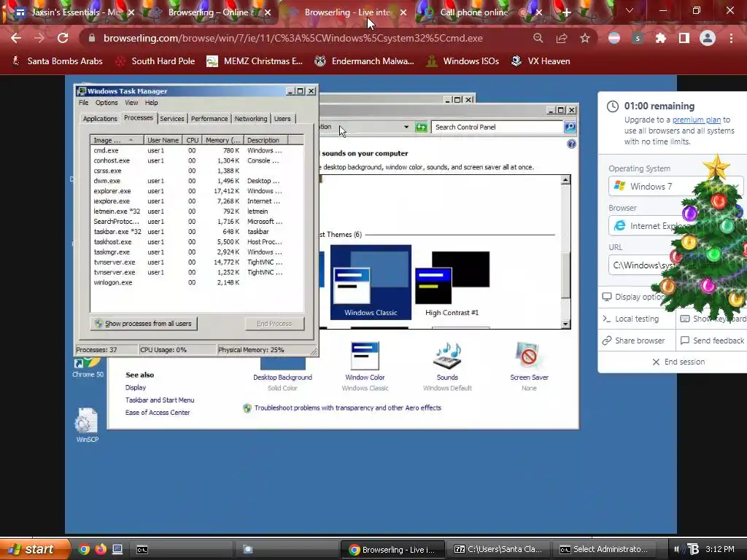This screenshot has width=747, height=560.
Task: Open the Display link under See also
Action: (x=135, y=388)
